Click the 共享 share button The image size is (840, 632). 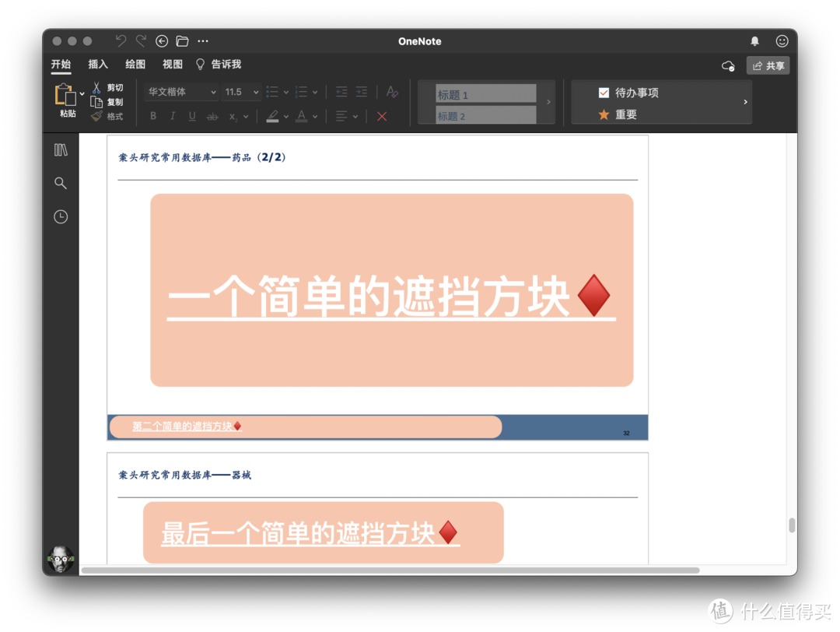point(768,65)
